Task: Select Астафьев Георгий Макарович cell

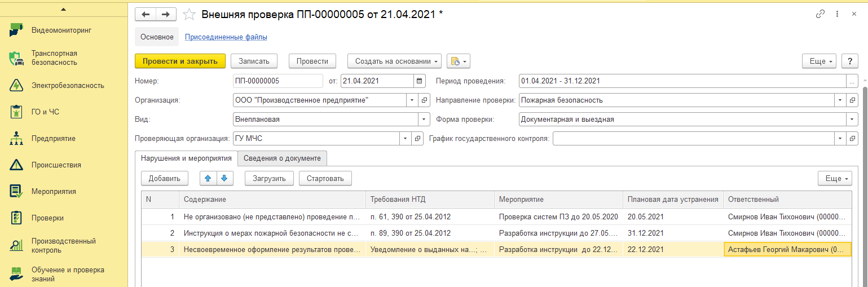Action: [787, 249]
